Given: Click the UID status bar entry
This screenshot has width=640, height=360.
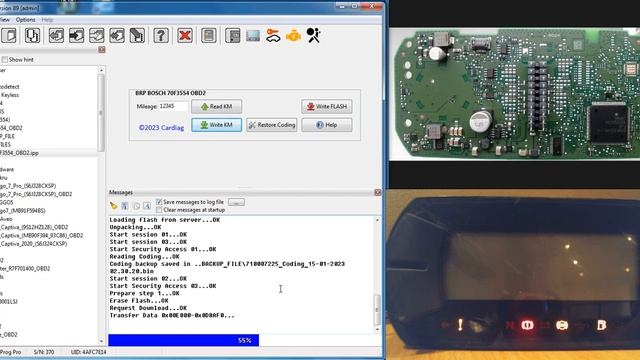Looking at the screenshot, I should coord(89,352).
